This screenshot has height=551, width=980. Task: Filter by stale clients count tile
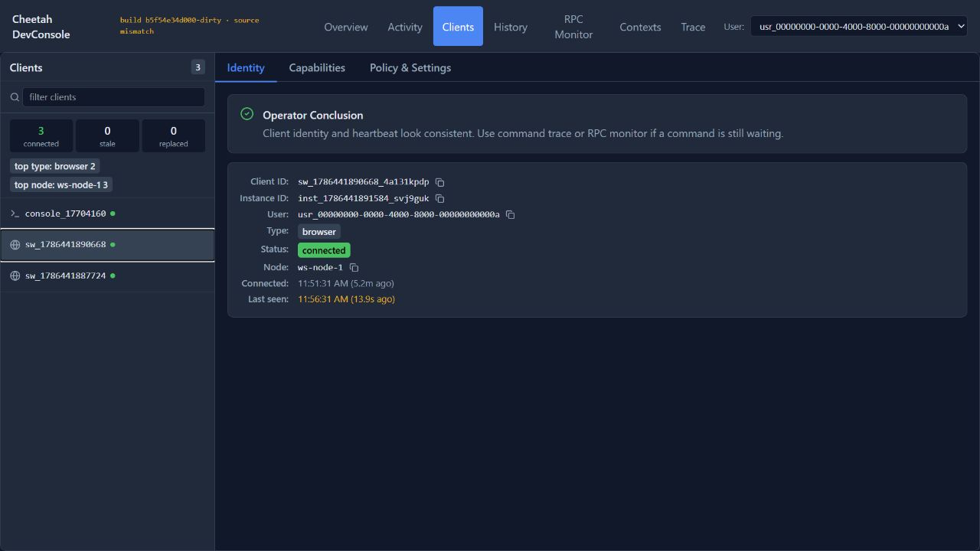click(x=107, y=136)
